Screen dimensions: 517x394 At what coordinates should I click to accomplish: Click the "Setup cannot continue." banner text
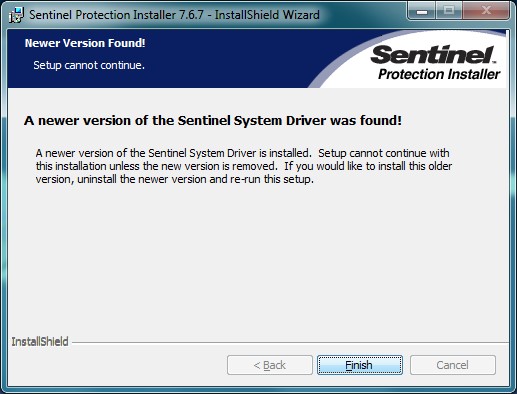click(x=89, y=65)
